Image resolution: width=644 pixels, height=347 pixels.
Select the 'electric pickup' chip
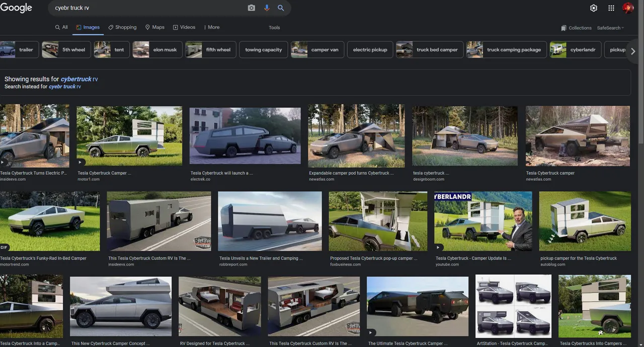[x=370, y=50]
